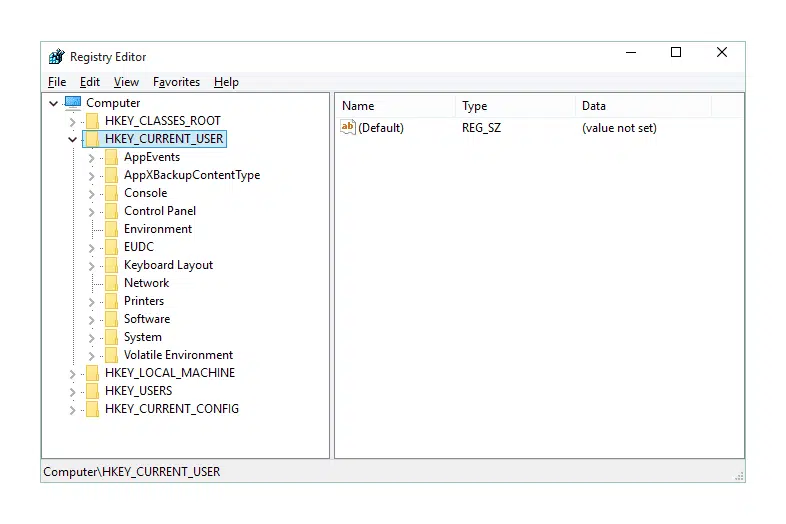Click the Volatile Environment folder icon
The image size is (786, 524).
[111, 355]
